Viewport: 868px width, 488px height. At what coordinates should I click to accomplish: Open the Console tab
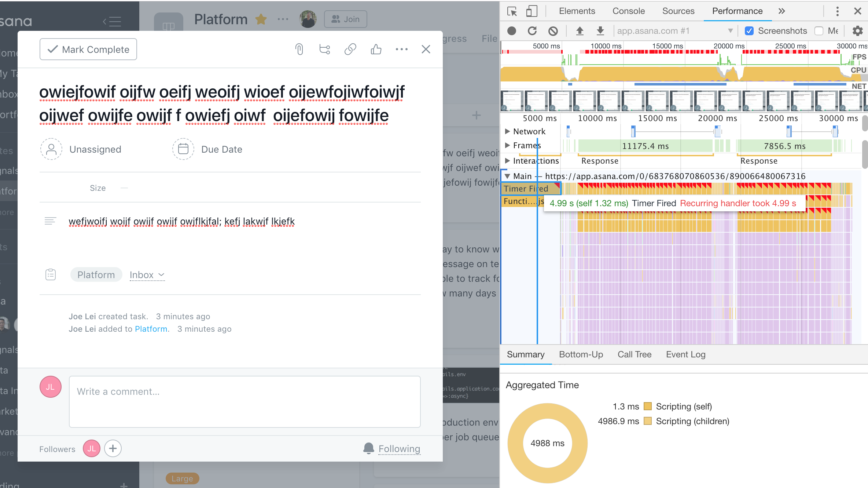[x=628, y=11]
